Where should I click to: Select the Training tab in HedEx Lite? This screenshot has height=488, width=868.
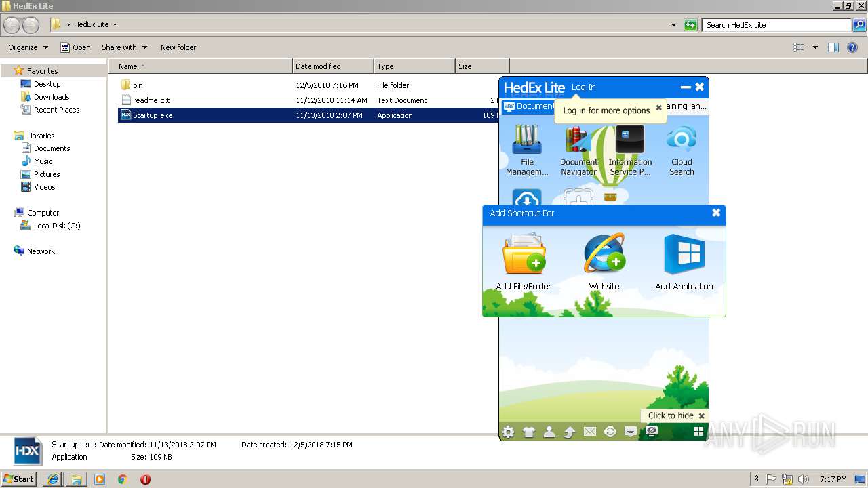(x=686, y=106)
